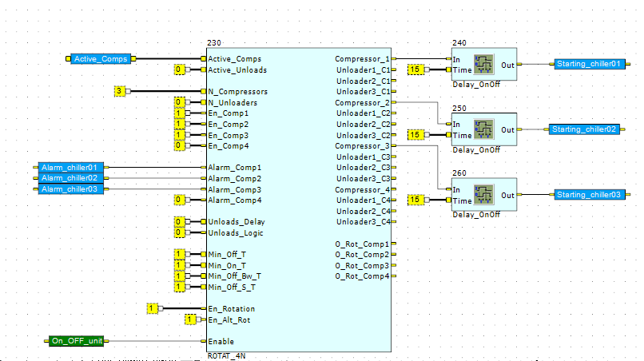
Task: Click the Delay_OnOff icon in block 260
Action: [483, 194]
